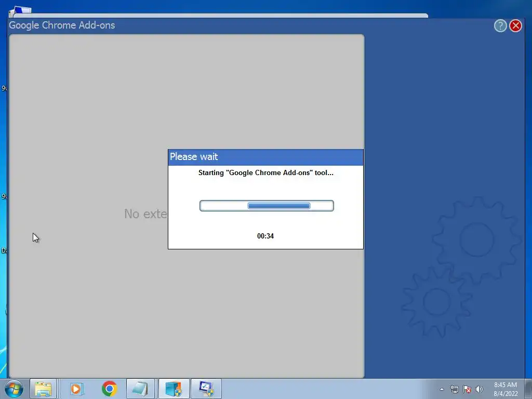Click the Show desktop strip

[528, 389]
